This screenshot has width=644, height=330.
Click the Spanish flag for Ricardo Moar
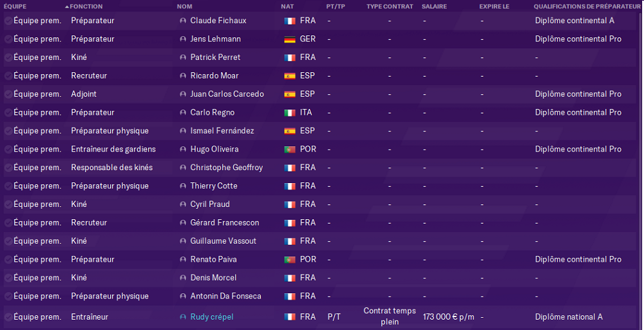tap(290, 76)
